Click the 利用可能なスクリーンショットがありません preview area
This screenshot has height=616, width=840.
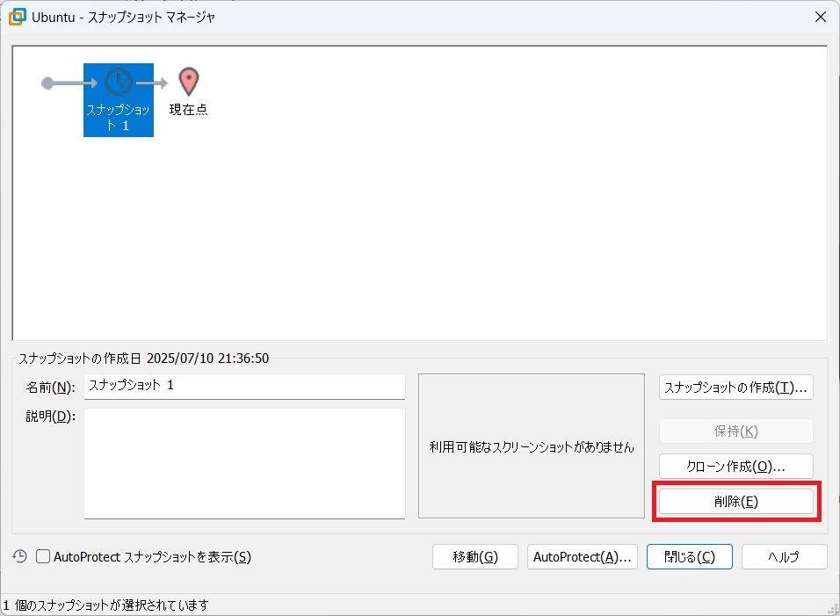pos(532,446)
